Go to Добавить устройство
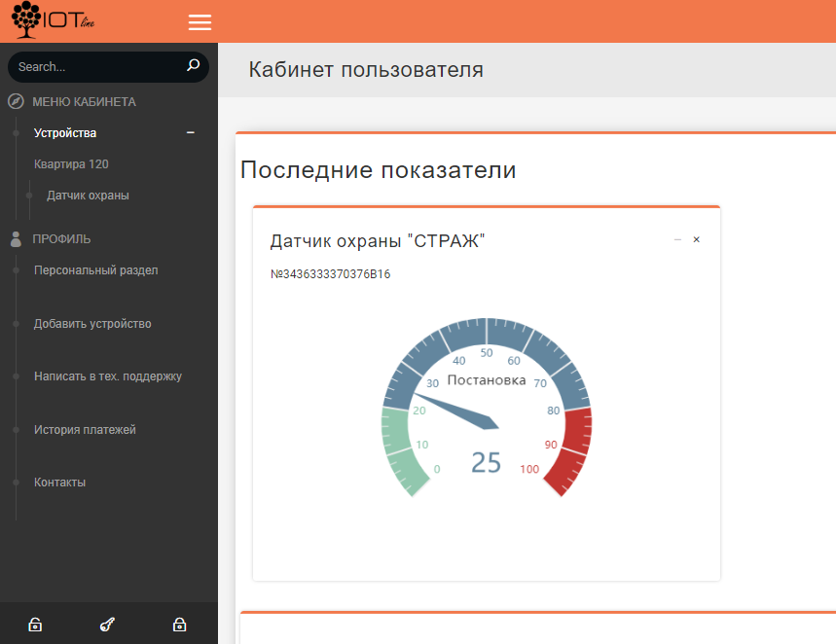 pyautogui.click(x=92, y=324)
